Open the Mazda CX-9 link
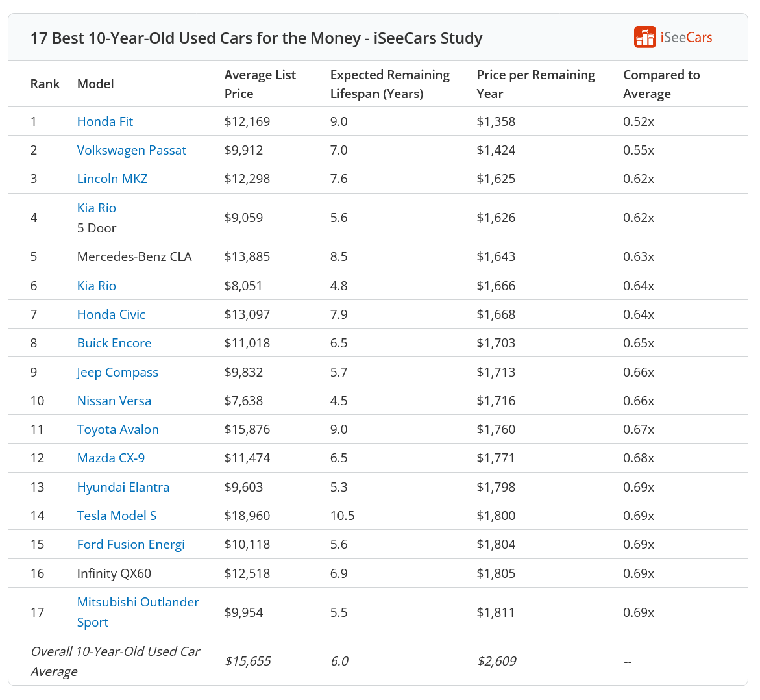 point(110,458)
